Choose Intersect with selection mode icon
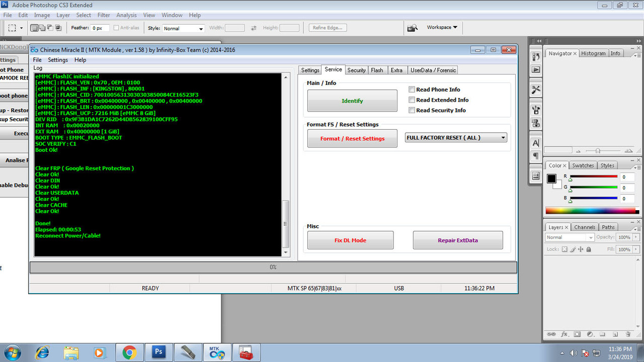Screen dimensions: 644x362 pyautogui.click(x=58, y=28)
